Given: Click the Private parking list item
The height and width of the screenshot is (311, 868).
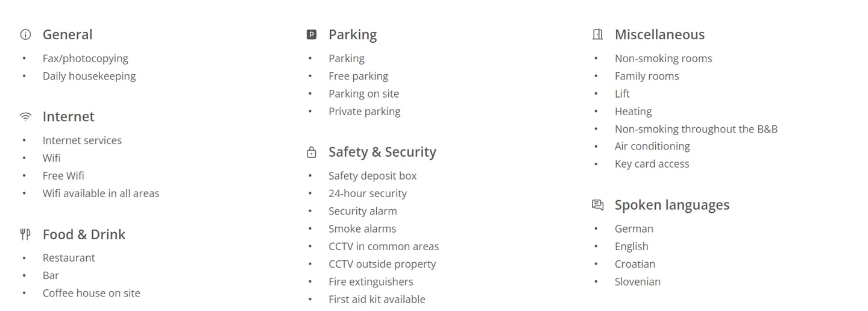Looking at the screenshot, I should click(365, 112).
